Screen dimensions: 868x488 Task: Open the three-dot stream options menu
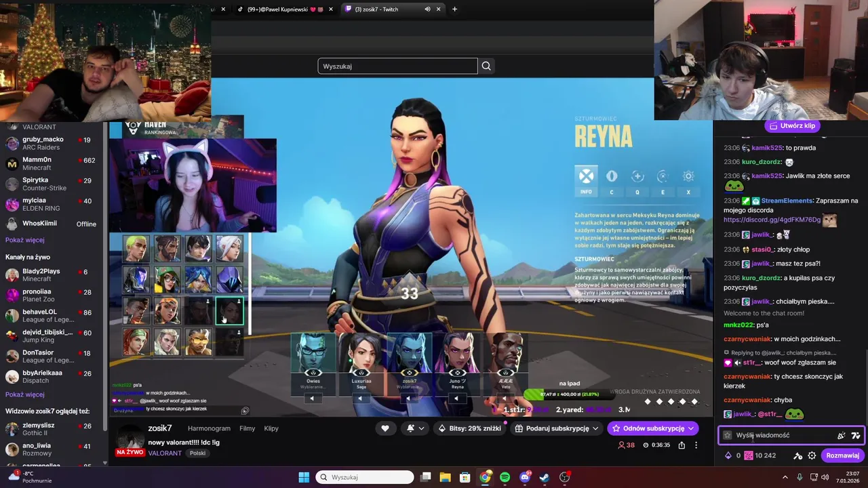[696, 445]
